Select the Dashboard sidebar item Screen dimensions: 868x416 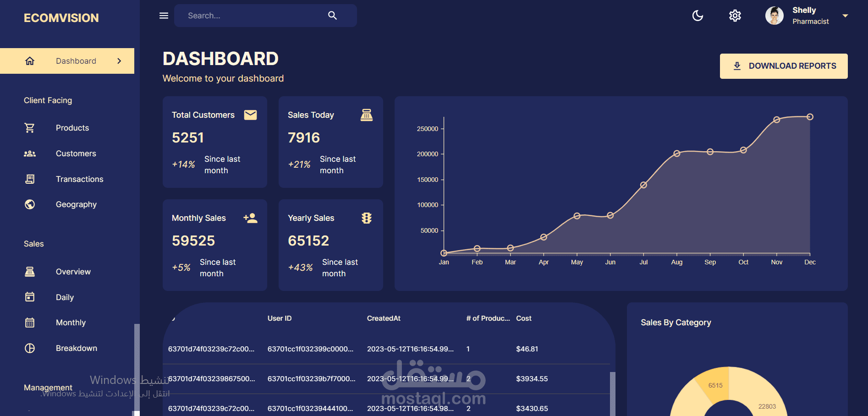pyautogui.click(x=67, y=61)
